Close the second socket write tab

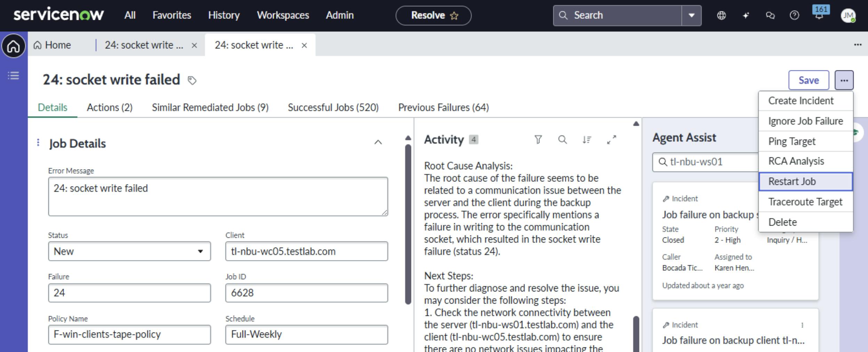coord(304,45)
